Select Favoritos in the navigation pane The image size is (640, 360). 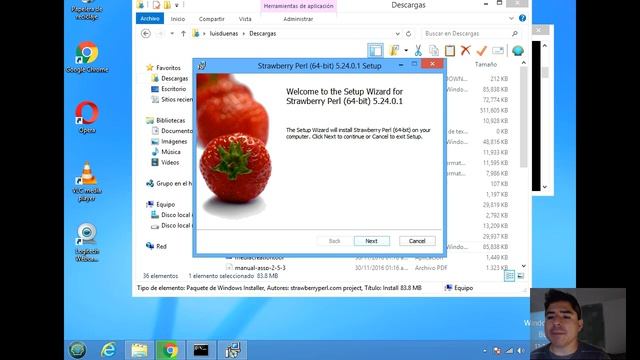click(168, 68)
